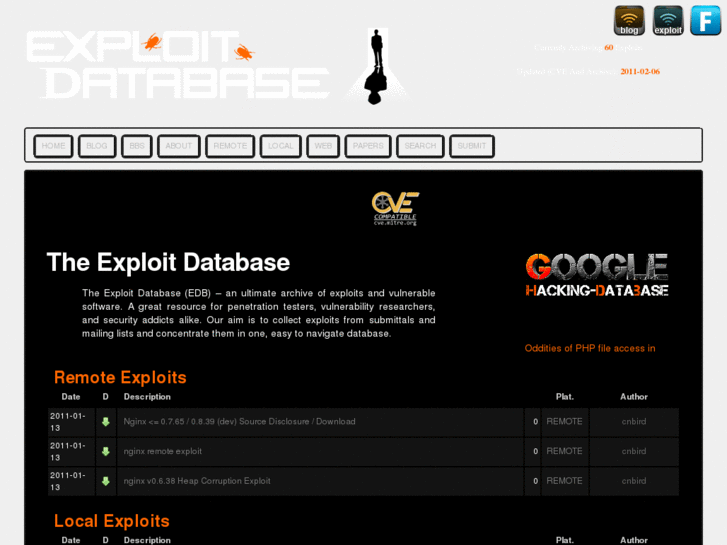Open the BLOG section

pyautogui.click(x=97, y=146)
